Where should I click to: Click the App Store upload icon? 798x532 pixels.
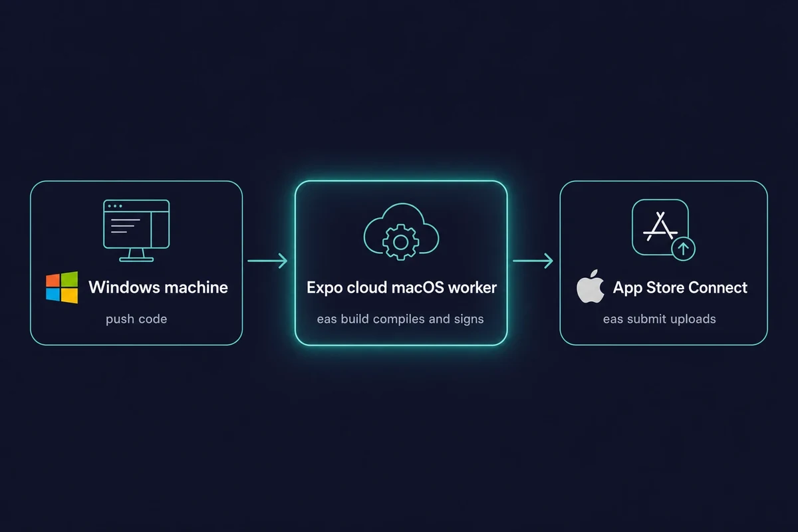(x=662, y=229)
